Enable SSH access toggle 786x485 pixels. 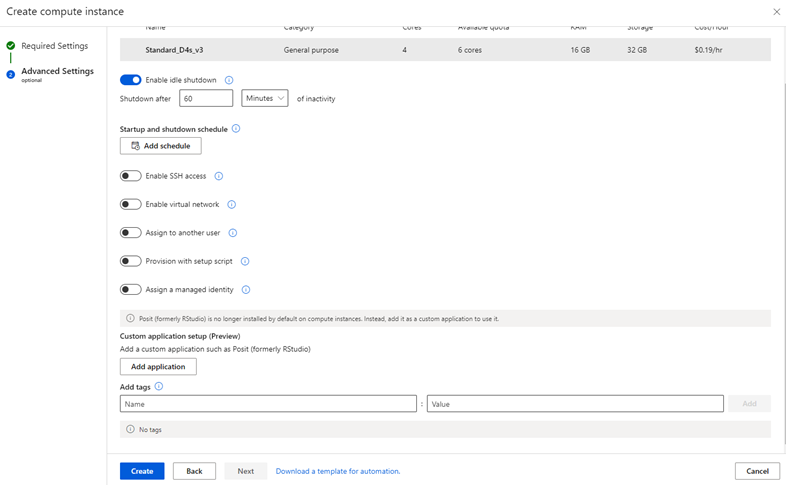[x=130, y=176]
